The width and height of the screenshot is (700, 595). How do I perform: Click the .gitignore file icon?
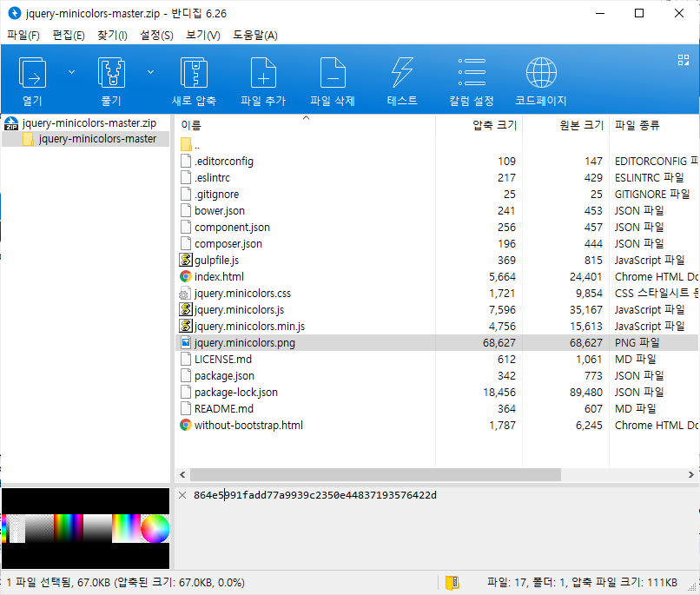click(x=186, y=194)
